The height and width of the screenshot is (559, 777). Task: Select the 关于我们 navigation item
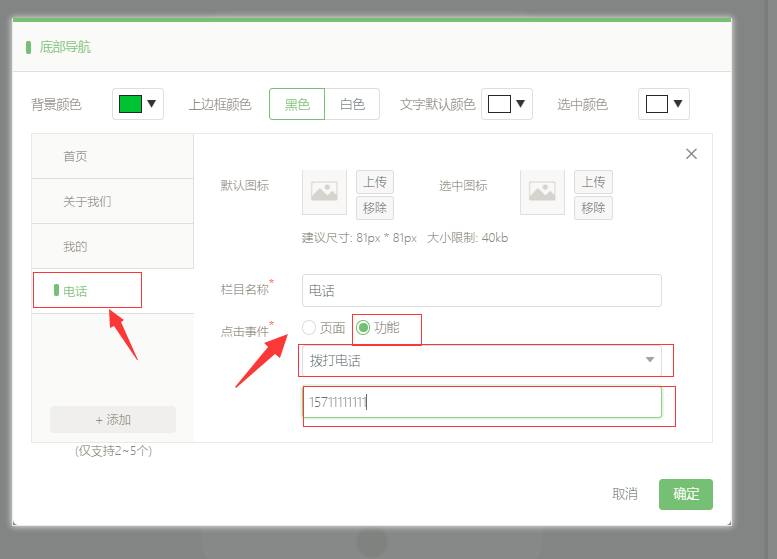click(112, 202)
